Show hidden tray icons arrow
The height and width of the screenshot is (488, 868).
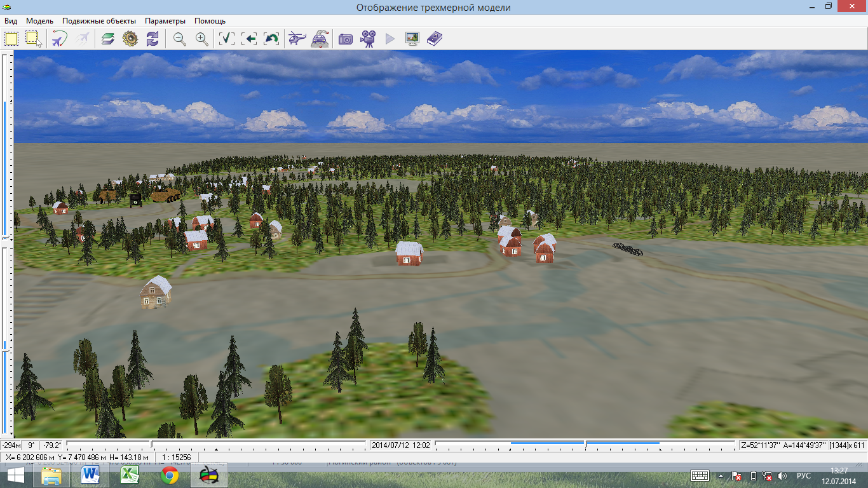721,475
